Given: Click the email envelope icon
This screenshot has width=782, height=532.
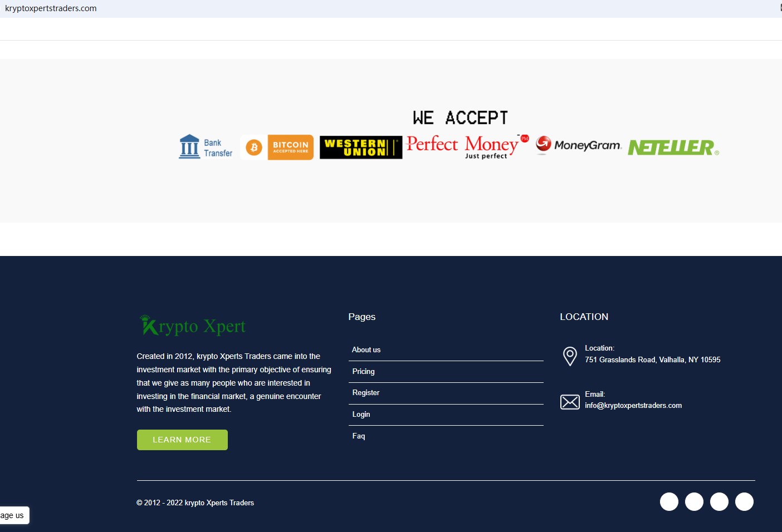Looking at the screenshot, I should [x=570, y=401].
